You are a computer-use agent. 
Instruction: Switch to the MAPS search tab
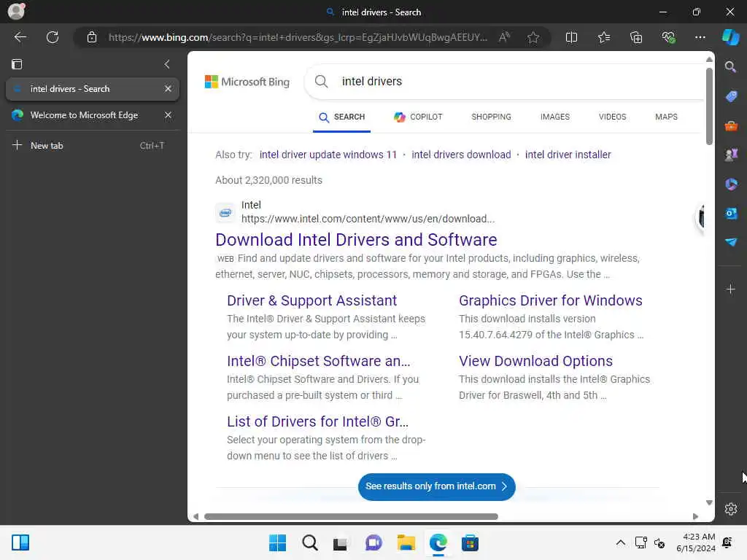pyautogui.click(x=666, y=117)
